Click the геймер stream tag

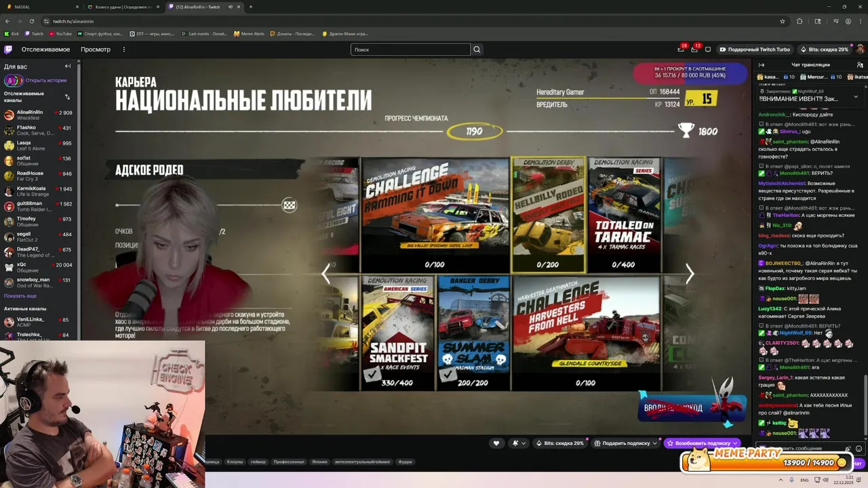(258, 462)
